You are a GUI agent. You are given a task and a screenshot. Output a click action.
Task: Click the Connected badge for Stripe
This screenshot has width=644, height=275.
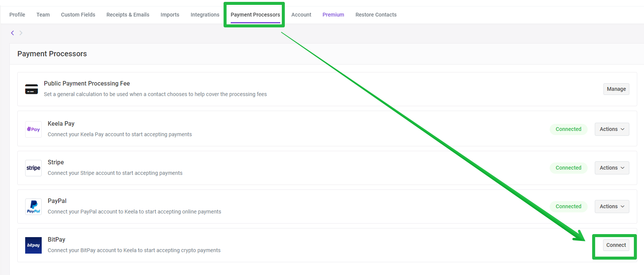(x=568, y=168)
